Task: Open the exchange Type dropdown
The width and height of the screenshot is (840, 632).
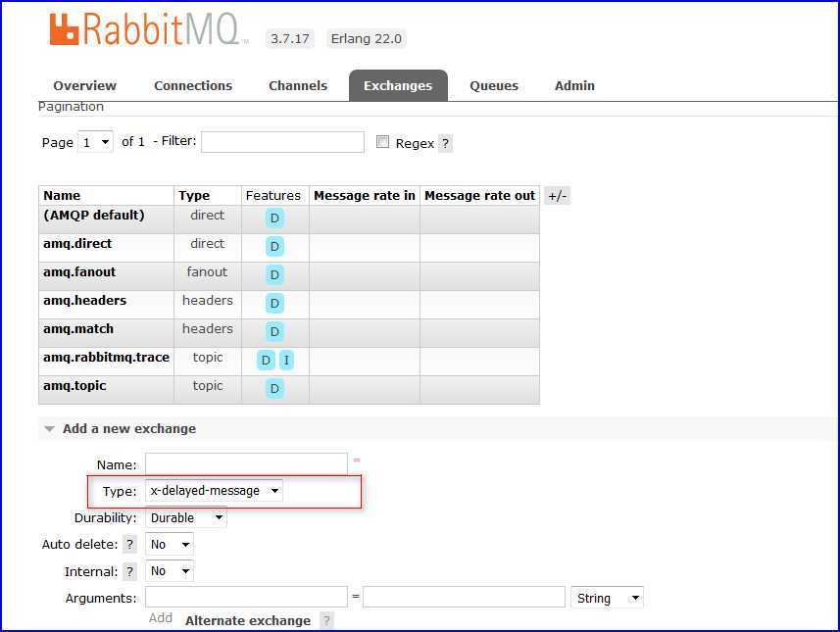Action: [214, 491]
